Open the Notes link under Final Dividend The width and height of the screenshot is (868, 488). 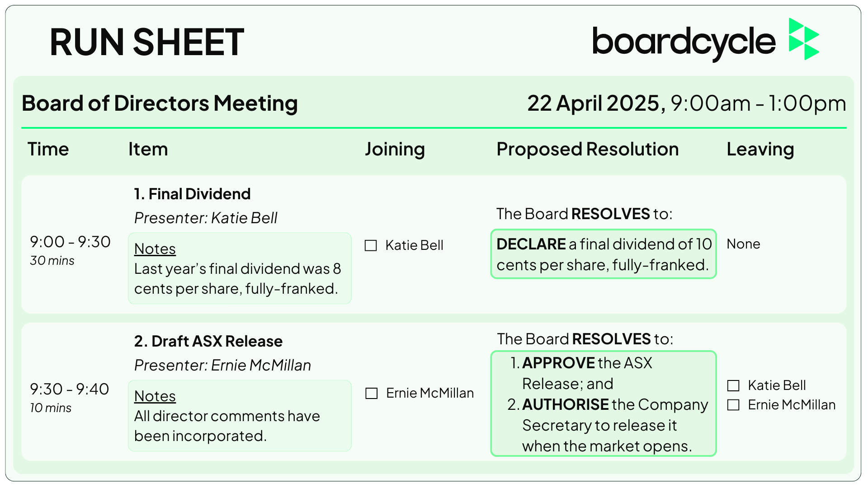pos(155,249)
